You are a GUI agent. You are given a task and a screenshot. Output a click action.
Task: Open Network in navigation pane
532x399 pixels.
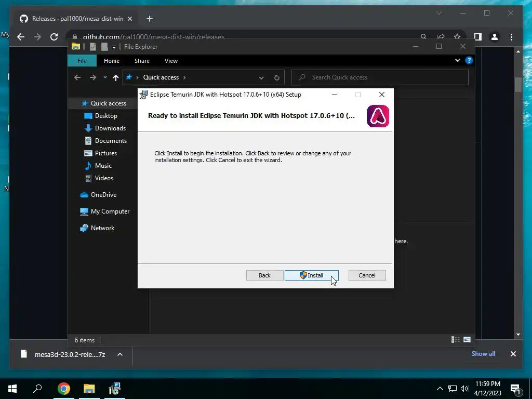[x=102, y=228]
